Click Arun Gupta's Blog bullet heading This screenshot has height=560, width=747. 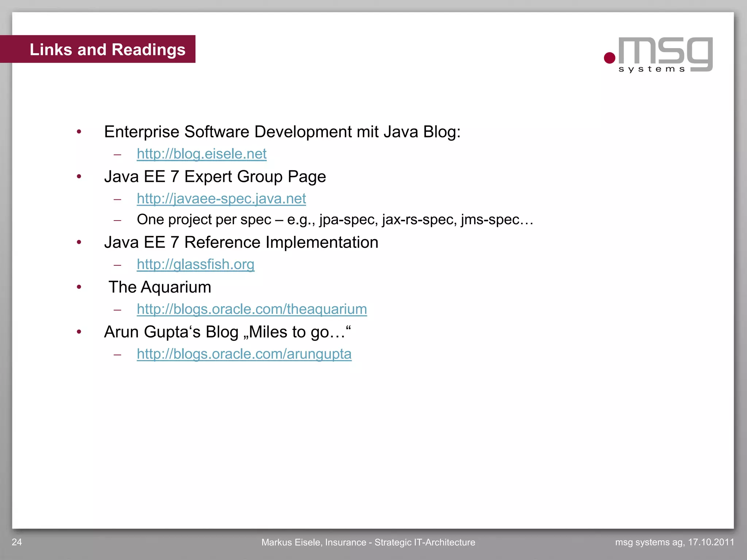point(227,332)
